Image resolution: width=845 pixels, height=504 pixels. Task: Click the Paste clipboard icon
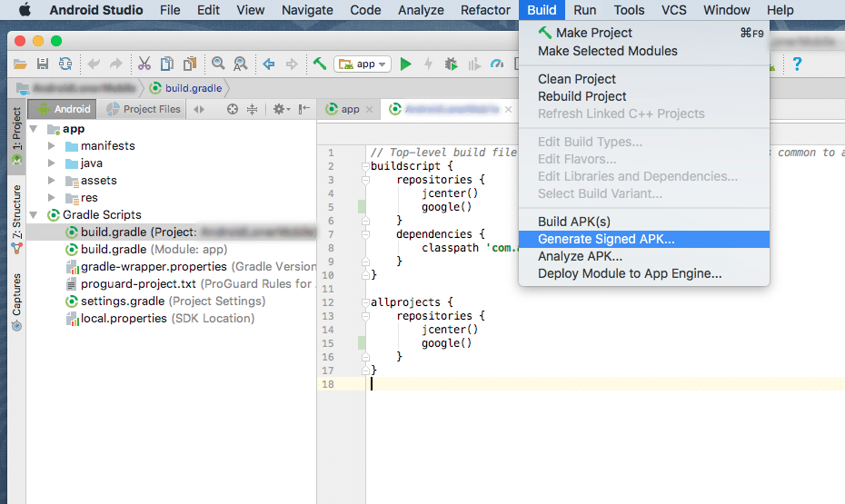tap(190, 64)
